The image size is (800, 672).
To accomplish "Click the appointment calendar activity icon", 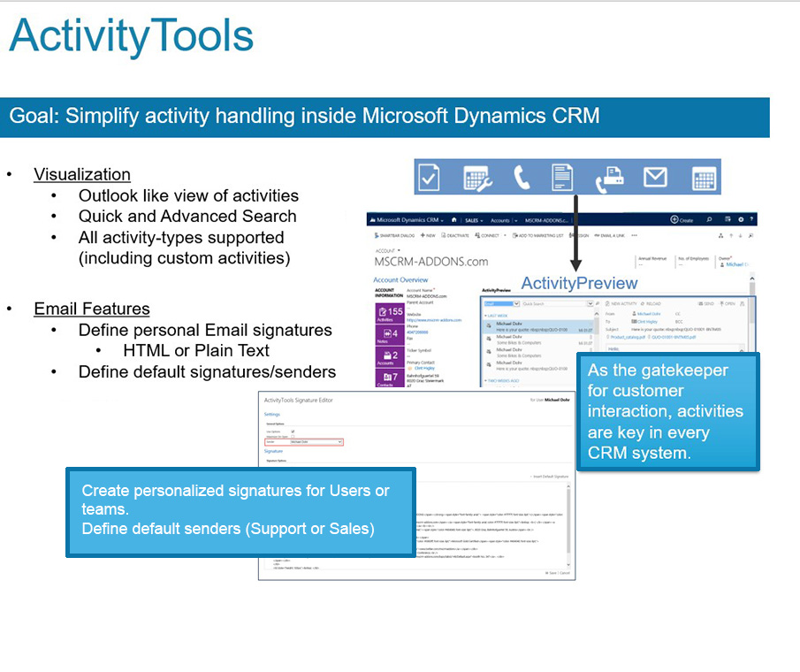I will pyautogui.click(x=704, y=178).
